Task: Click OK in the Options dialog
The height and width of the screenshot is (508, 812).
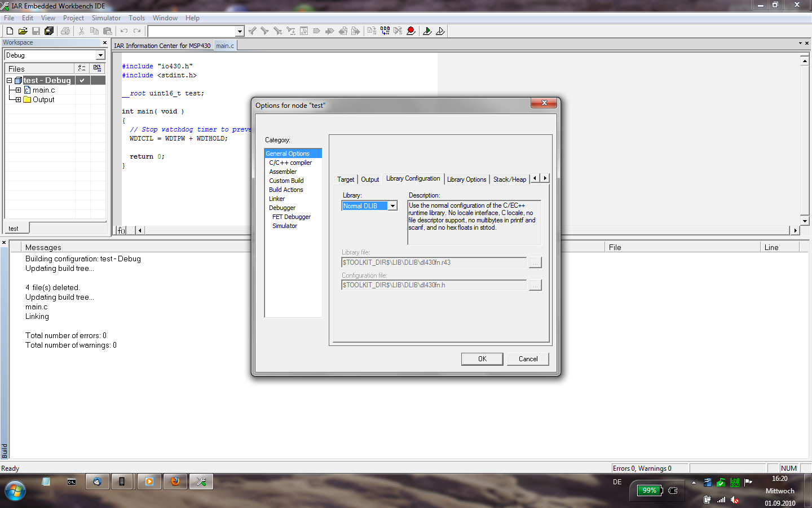Action: tap(482, 359)
